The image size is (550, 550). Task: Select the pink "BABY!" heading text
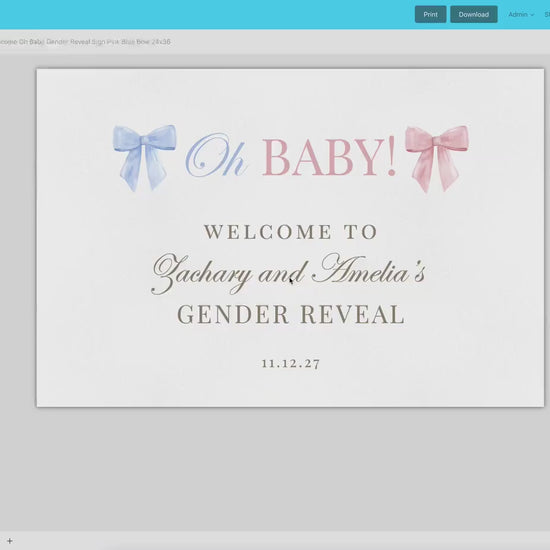tap(329, 157)
